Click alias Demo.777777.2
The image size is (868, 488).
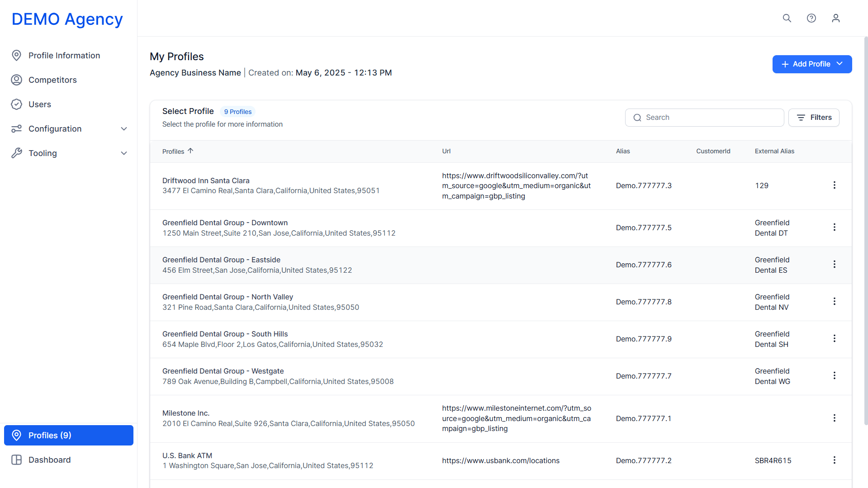(x=644, y=460)
